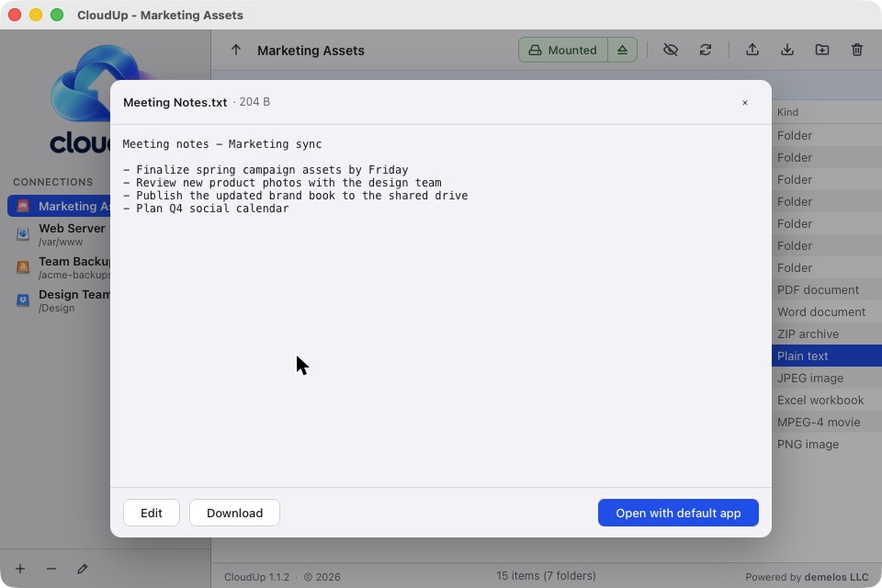Click the download toolbar icon
Viewport: 882px width, 588px height.
(x=787, y=51)
